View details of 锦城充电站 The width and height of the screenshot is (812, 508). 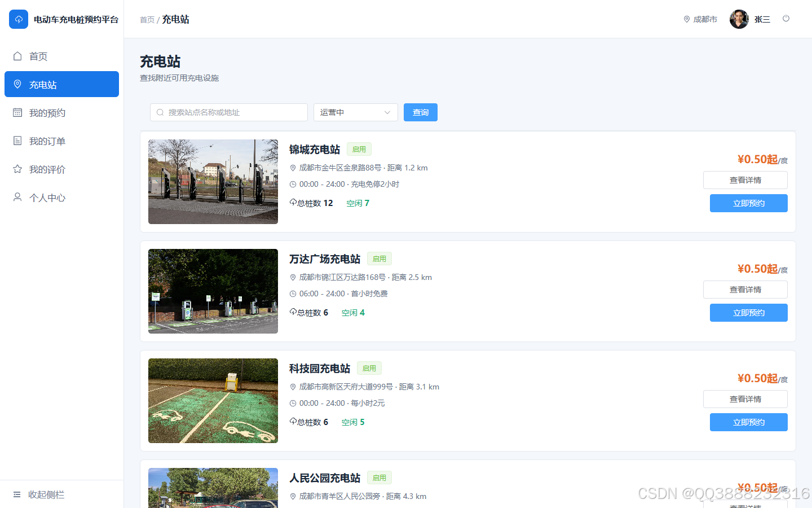coord(745,180)
